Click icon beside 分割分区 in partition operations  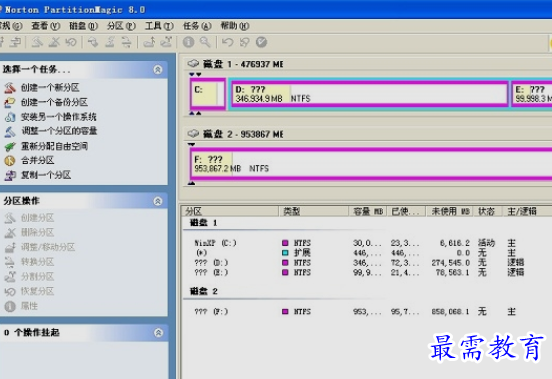[10, 277]
